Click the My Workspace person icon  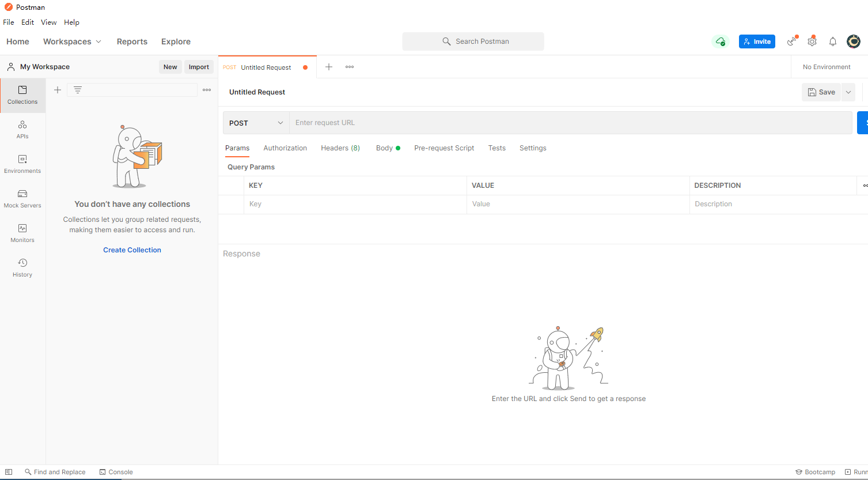point(11,67)
